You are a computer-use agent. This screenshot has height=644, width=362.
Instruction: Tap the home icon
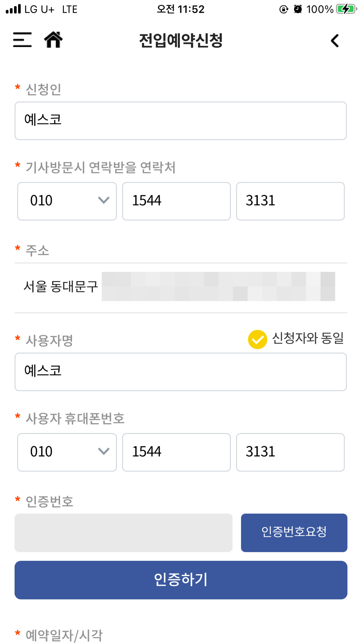pos(53,39)
